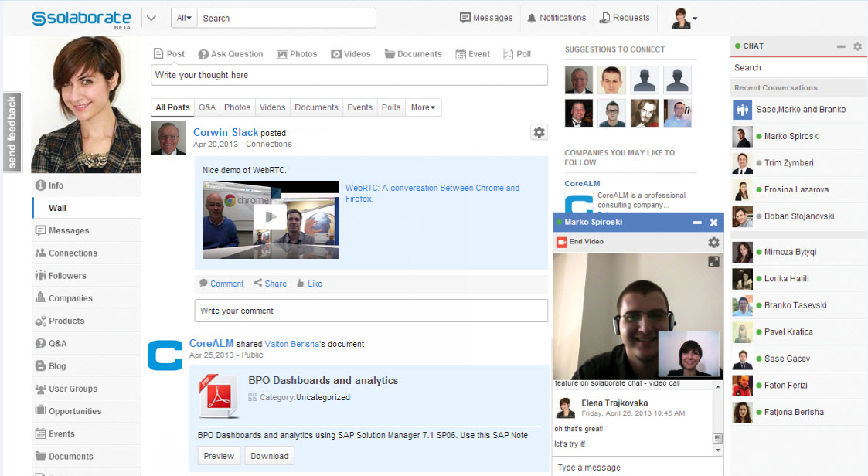Open Sase, Marko and Branko group chat
The height and width of the screenshot is (476, 868).
798,110
